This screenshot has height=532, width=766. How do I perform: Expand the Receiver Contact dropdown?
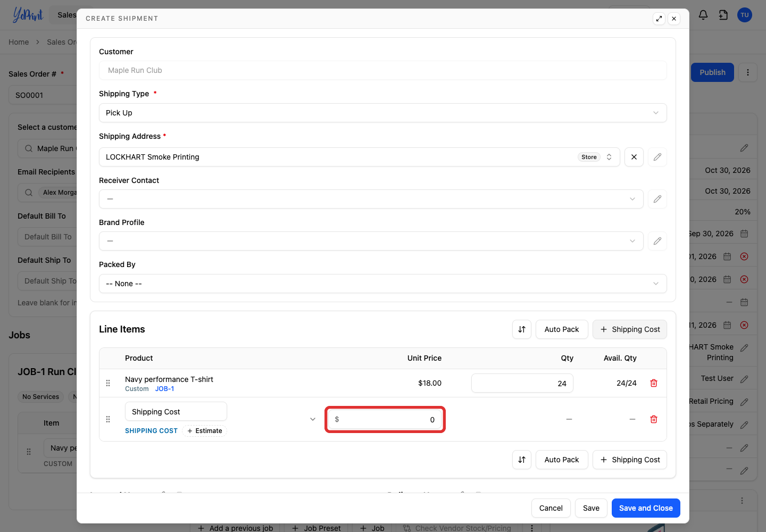pos(371,199)
